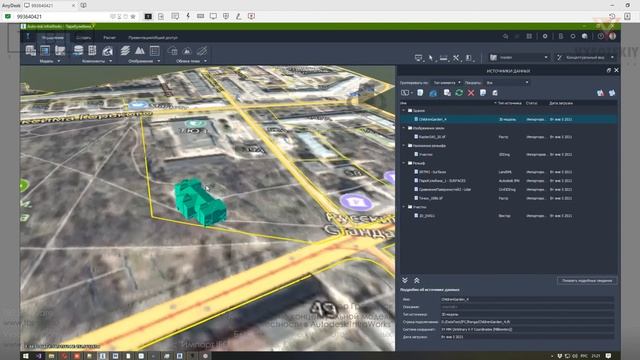The height and width of the screenshot is (360, 640).
Task: Open Terrain Themes mountain icon
Action: (x=140, y=51)
